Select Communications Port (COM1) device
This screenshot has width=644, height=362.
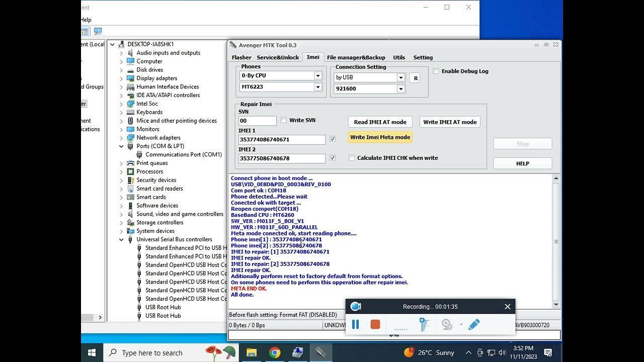pyautogui.click(x=184, y=154)
